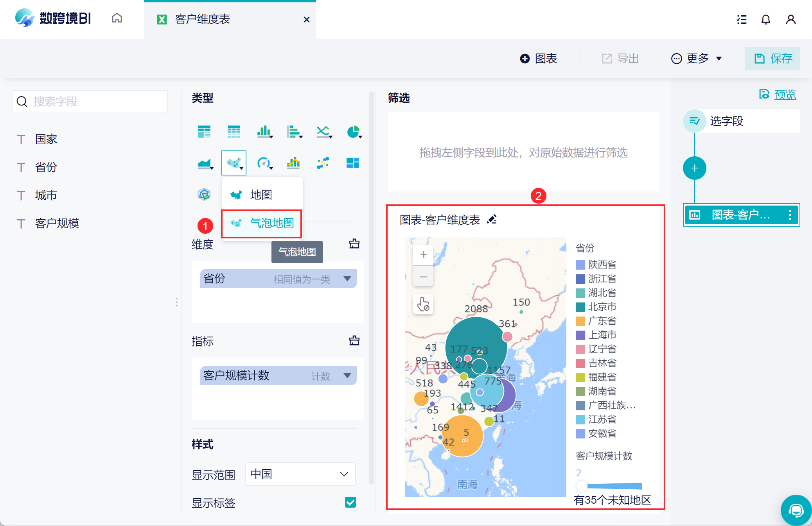Open the 更多 dropdown menu
812x526 pixels.
pos(697,59)
